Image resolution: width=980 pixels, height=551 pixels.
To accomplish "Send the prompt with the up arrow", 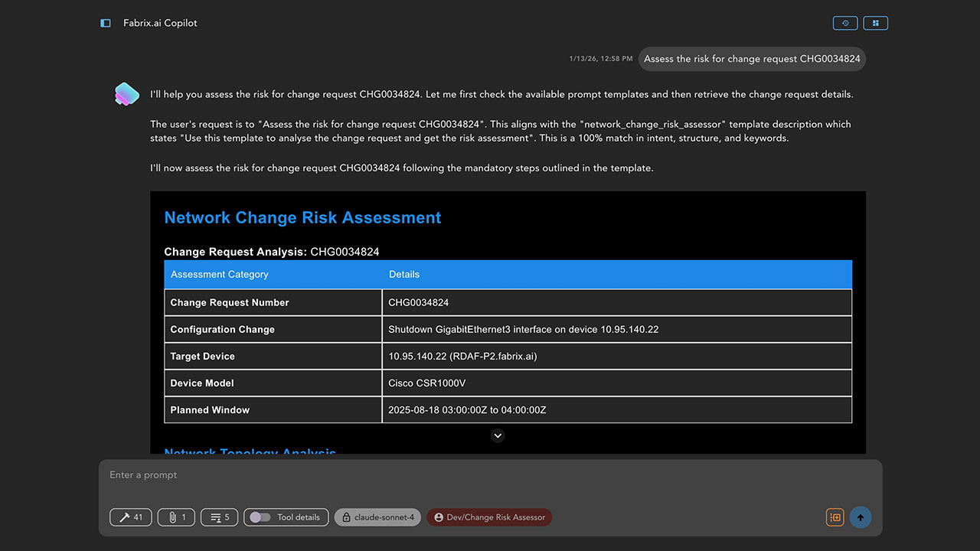I will pyautogui.click(x=861, y=517).
